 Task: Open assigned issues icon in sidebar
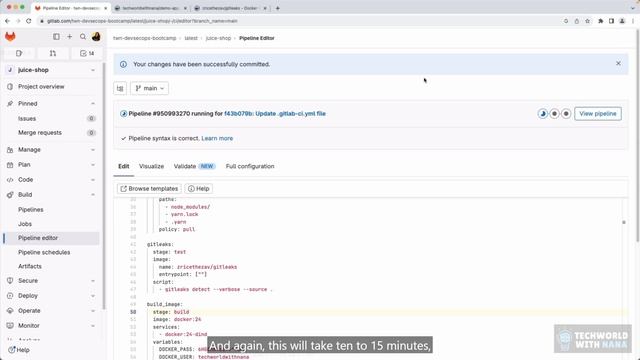coord(19,53)
